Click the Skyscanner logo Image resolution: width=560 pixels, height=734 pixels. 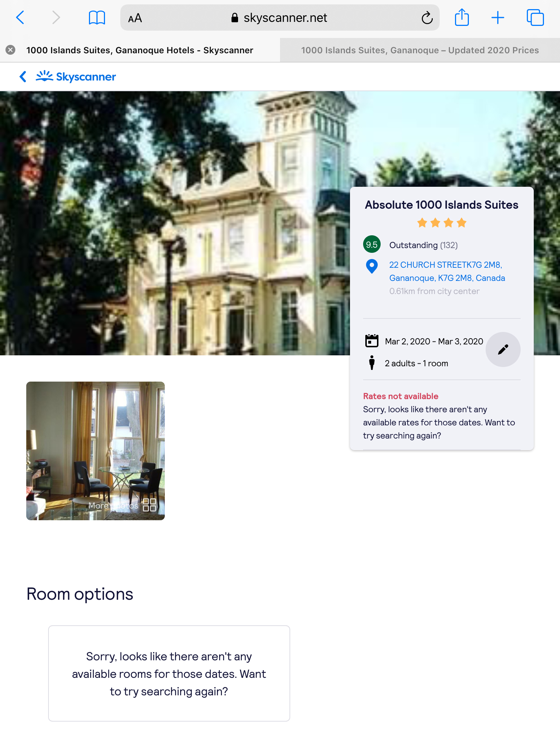tap(76, 77)
